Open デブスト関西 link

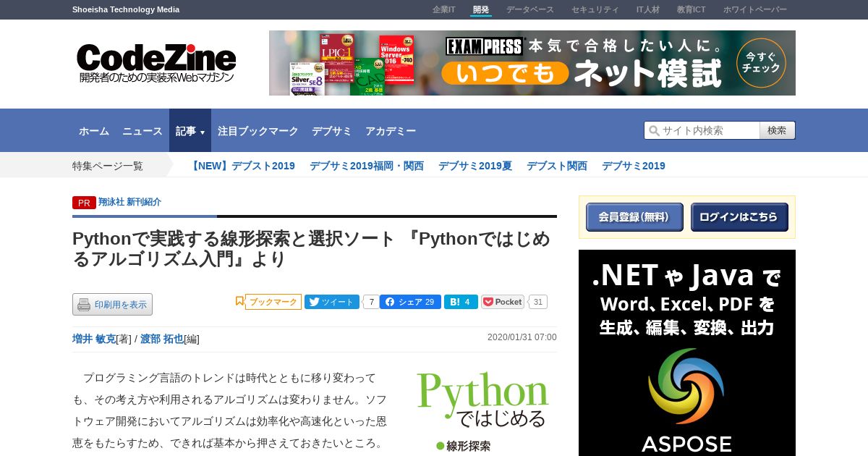pos(557,166)
